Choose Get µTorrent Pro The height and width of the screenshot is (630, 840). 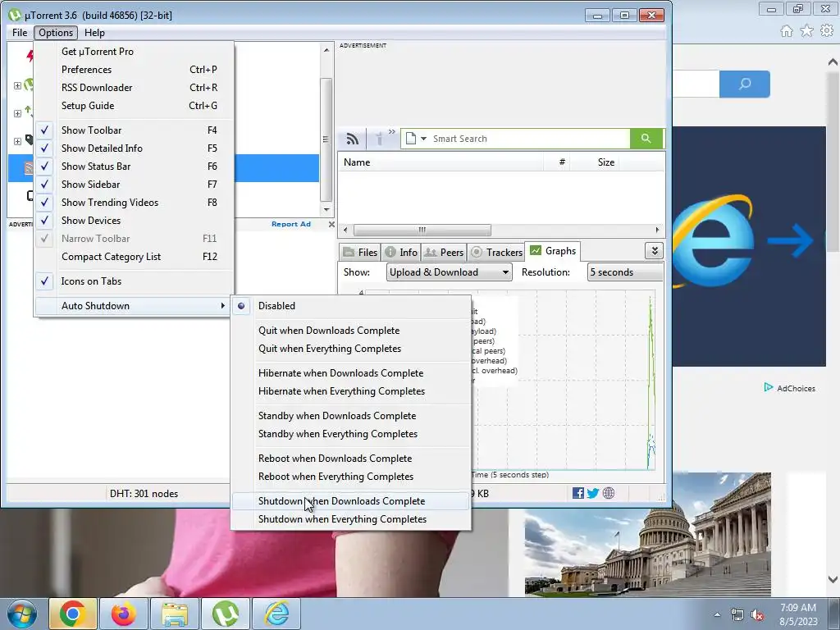click(135, 52)
